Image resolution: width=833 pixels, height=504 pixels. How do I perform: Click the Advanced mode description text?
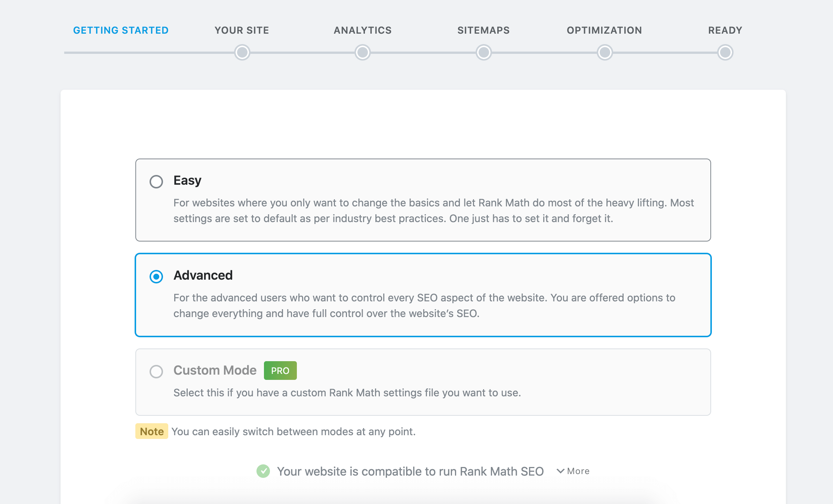coord(424,305)
